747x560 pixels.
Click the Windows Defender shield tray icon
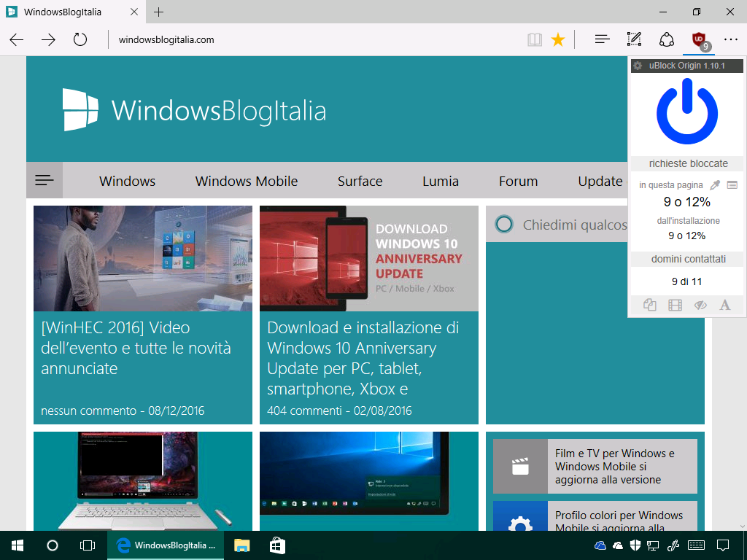(635, 545)
